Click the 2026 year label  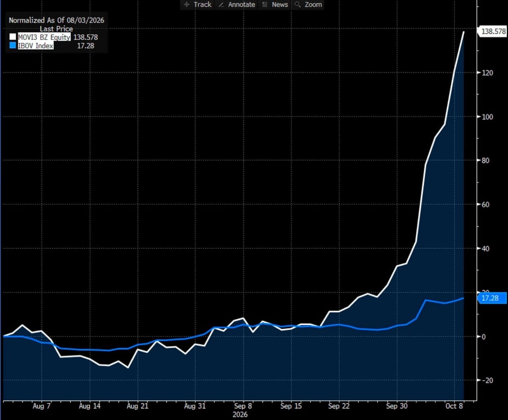[x=240, y=415]
